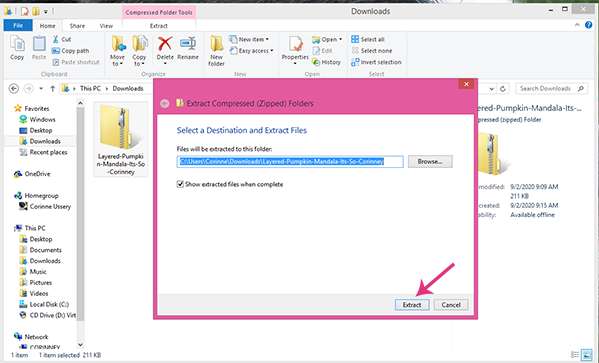The image size is (599, 363).
Task: Toggle Show extracted files when complete checkbox
Action: (x=180, y=184)
